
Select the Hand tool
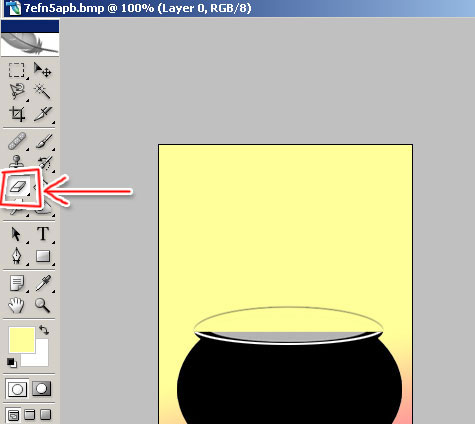coord(16,305)
